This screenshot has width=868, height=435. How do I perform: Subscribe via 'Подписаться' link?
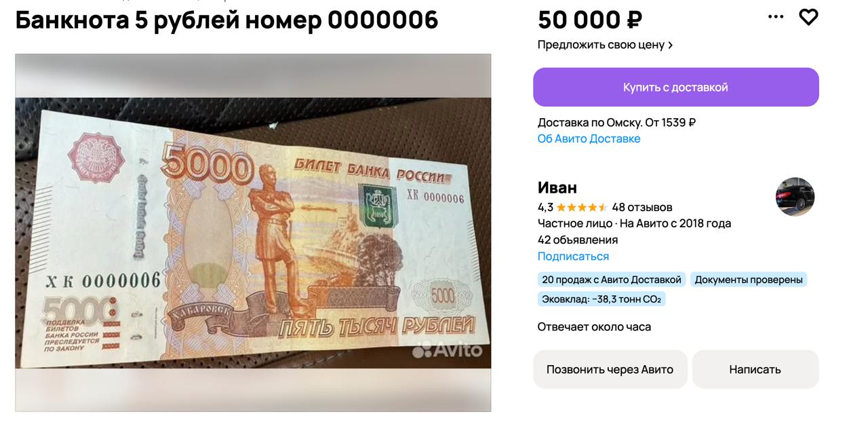click(x=573, y=256)
